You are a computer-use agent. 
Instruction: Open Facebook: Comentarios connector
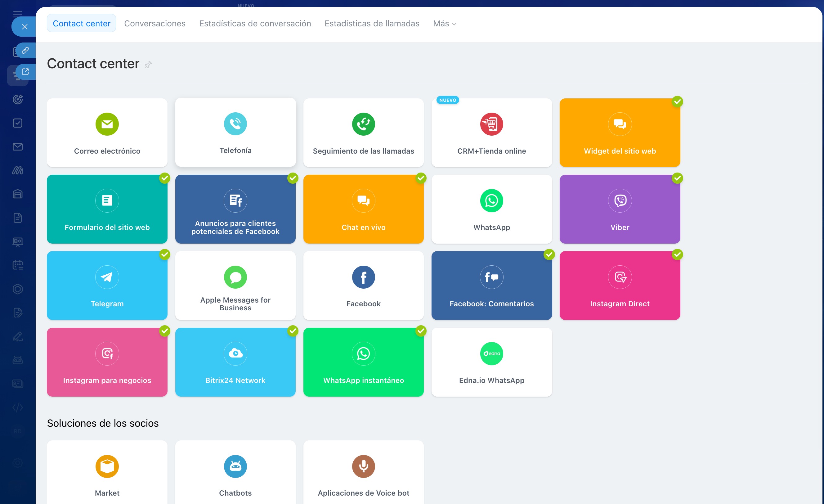(x=491, y=285)
